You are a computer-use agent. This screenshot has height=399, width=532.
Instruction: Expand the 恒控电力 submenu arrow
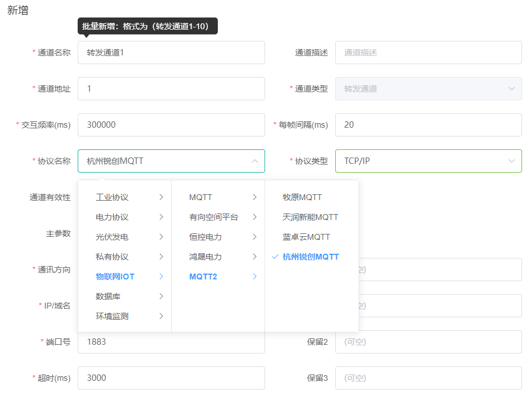(255, 237)
